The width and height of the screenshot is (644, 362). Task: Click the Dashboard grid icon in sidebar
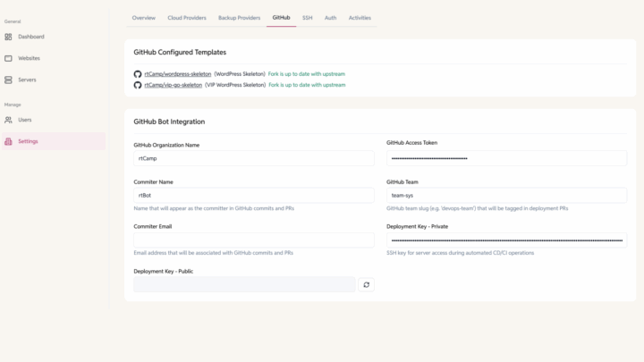[x=8, y=37]
